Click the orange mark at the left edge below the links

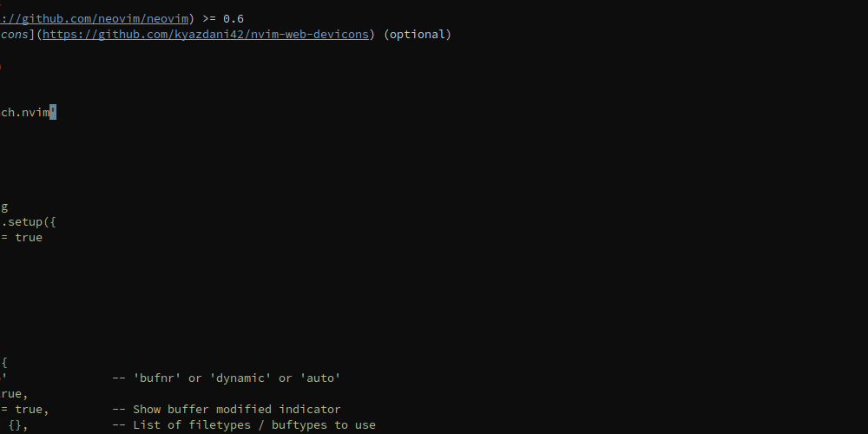pyautogui.click(x=1, y=67)
